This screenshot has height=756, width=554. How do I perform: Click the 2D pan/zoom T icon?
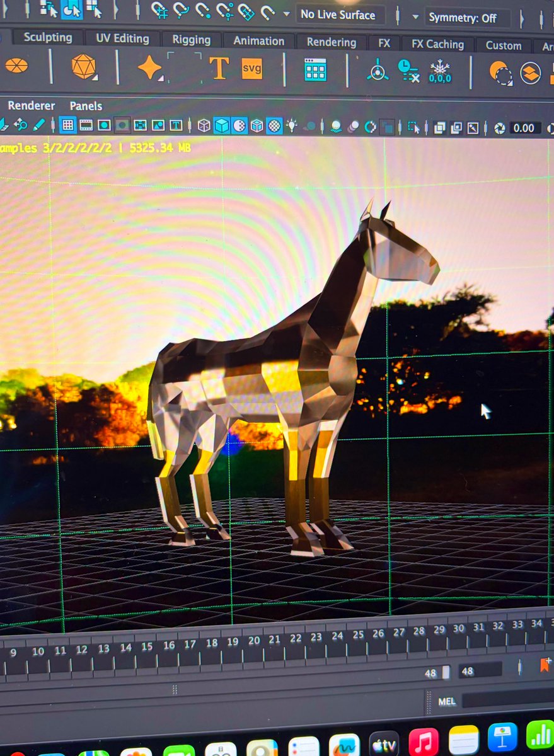coord(176,125)
